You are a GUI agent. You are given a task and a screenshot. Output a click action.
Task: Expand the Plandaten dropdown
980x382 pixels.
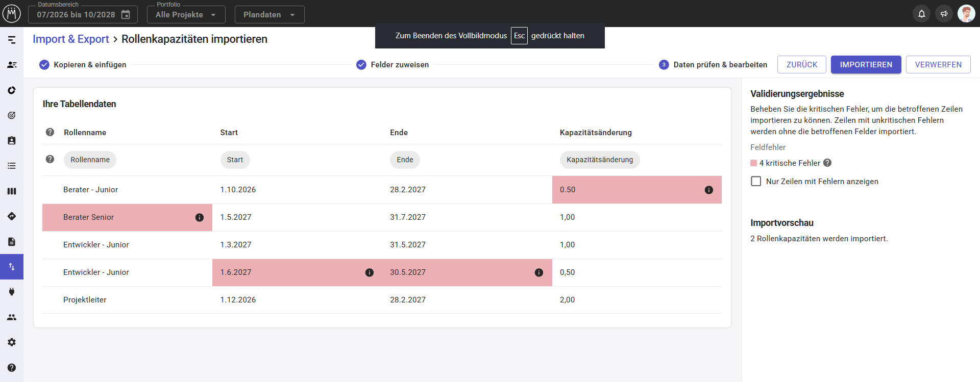(269, 15)
